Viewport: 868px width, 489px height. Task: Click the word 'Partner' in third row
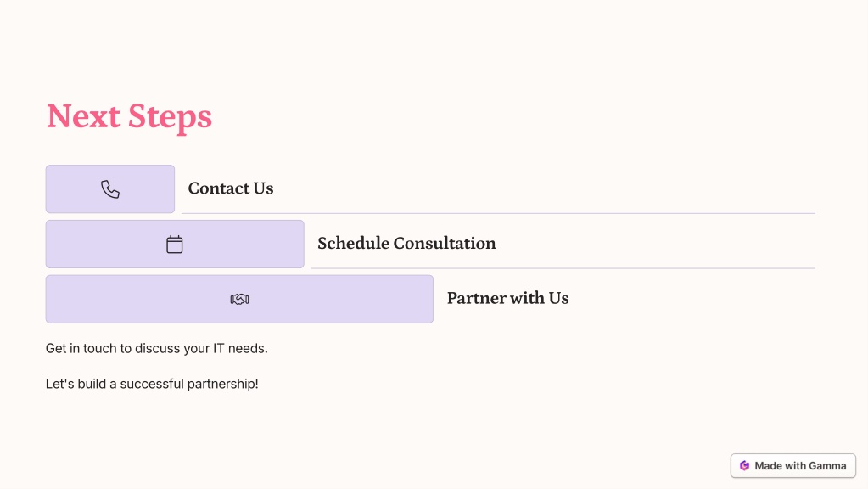coord(476,298)
